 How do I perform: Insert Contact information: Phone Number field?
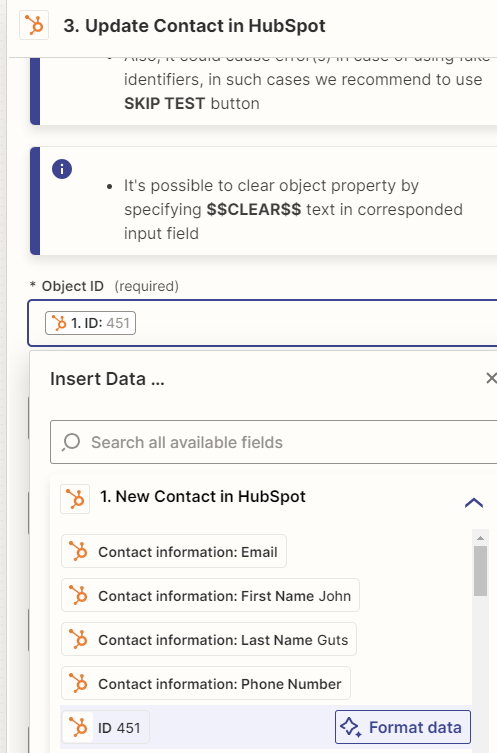pos(206,683)
